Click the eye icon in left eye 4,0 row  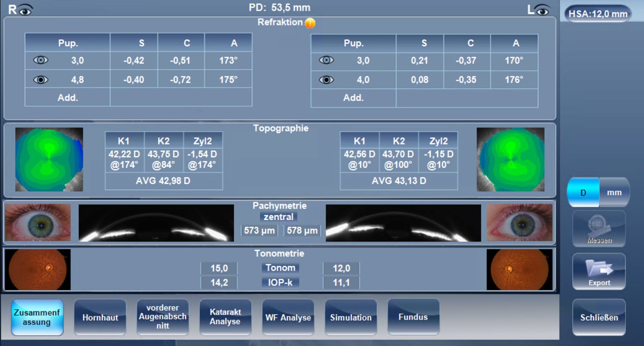coord(326,80)
